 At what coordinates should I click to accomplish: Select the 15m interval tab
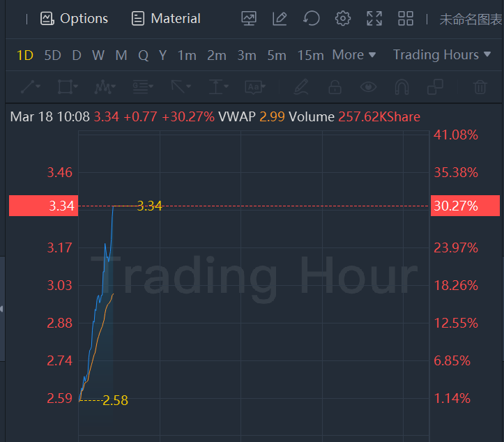(x=310, y=55)
